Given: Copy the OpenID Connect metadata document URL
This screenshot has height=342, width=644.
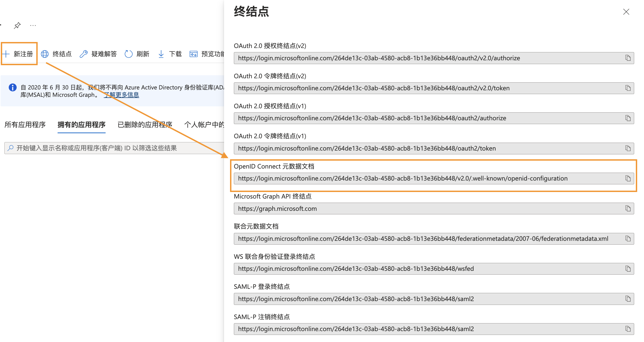Looking at the screenshot, I should (x=628, y=178).
